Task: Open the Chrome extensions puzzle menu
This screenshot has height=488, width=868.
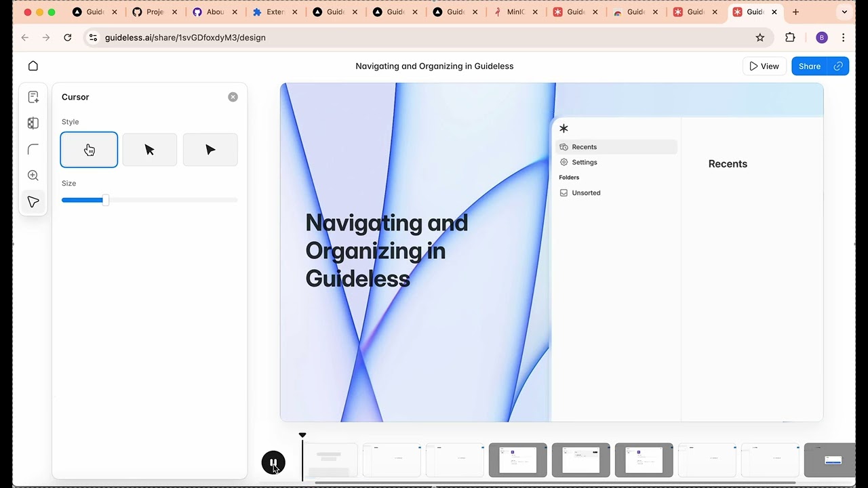Action: click(790, 37)
